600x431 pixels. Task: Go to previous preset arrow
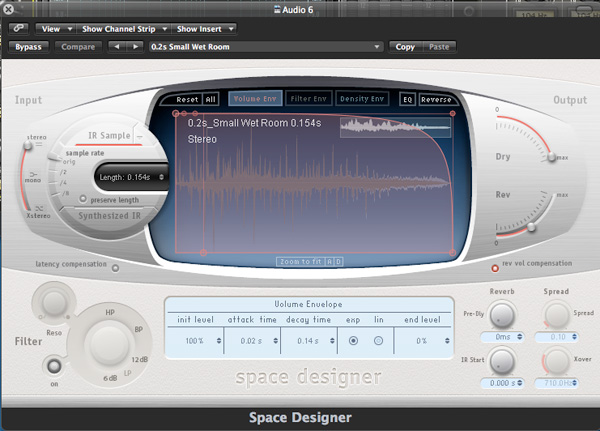coord(117,47)
